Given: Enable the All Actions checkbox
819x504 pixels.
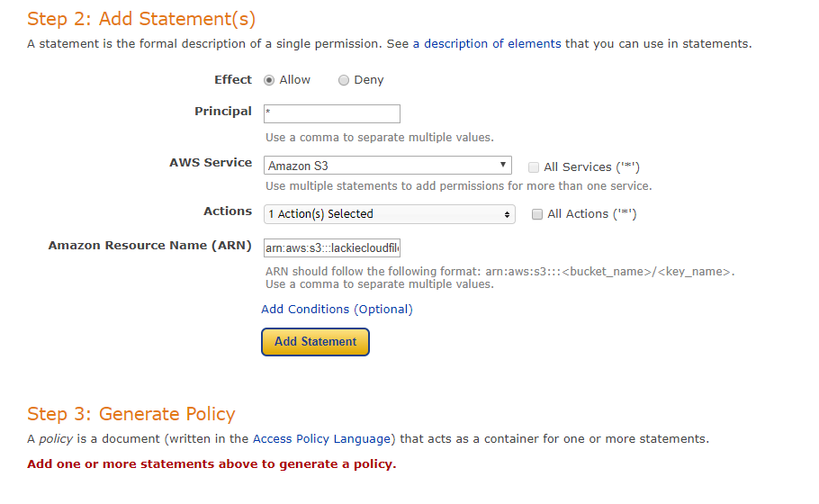Looking at the screenshot, I should pos(537,214).
